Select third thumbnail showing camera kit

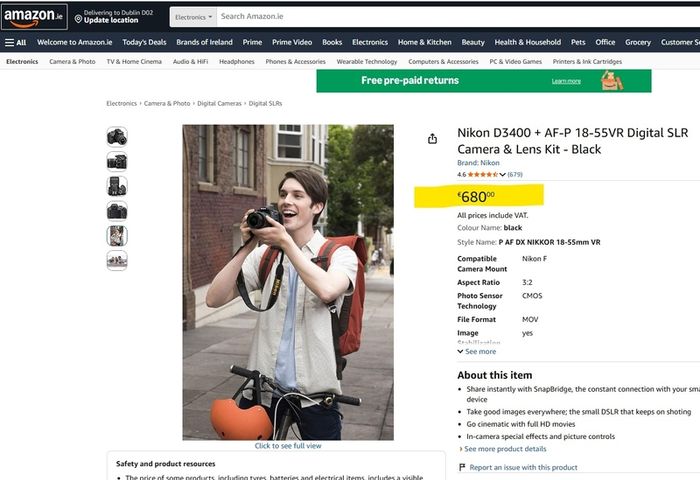point(117,186)
